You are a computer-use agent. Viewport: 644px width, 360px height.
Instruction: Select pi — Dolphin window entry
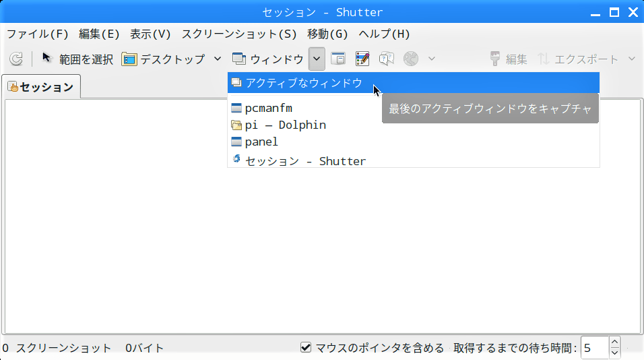coord(414,125)
